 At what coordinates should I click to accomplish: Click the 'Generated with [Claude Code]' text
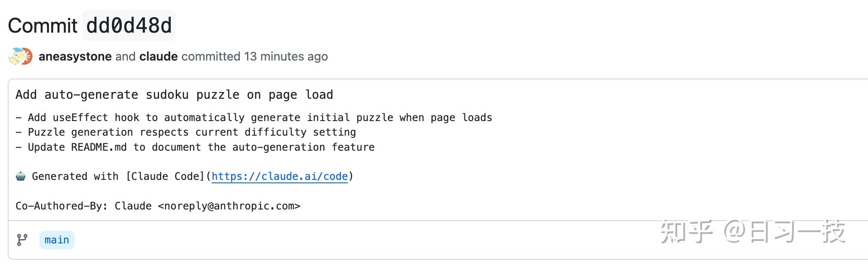pos(118,176)
